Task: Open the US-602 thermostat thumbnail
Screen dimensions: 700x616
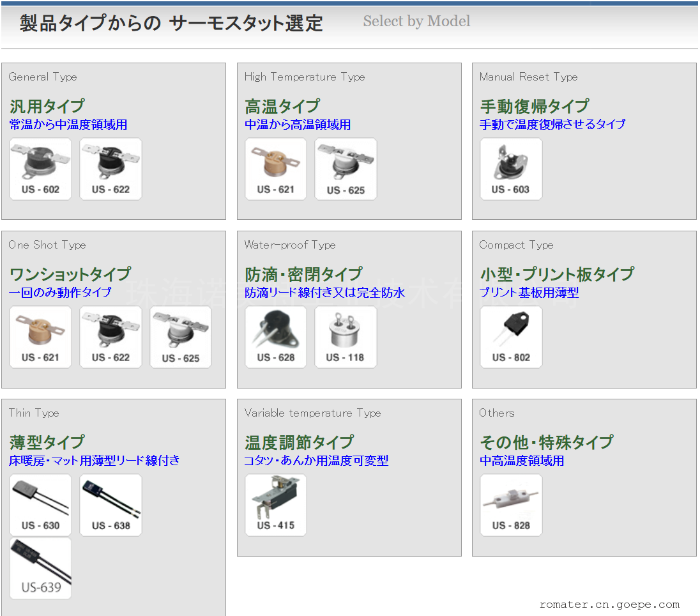Action: (40, 169)
